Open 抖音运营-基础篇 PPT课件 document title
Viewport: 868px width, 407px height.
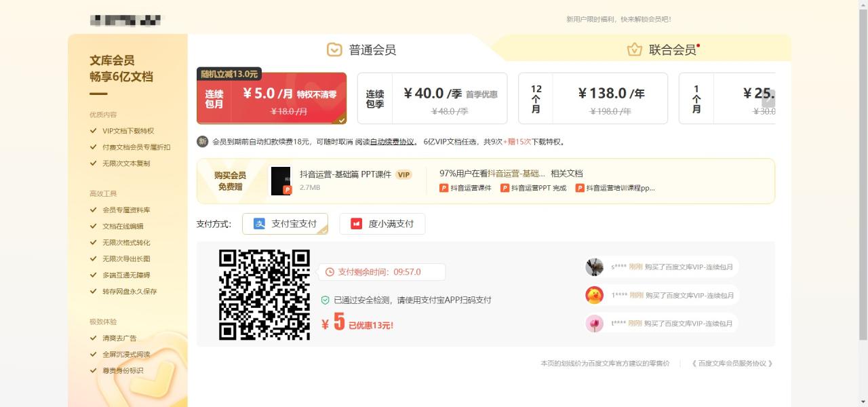tap(346, 174)
